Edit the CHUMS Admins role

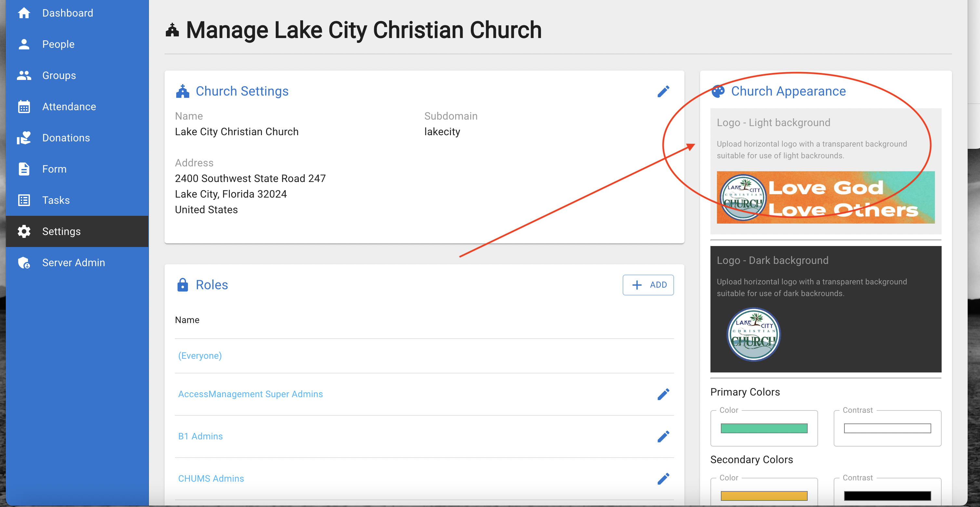663,478
